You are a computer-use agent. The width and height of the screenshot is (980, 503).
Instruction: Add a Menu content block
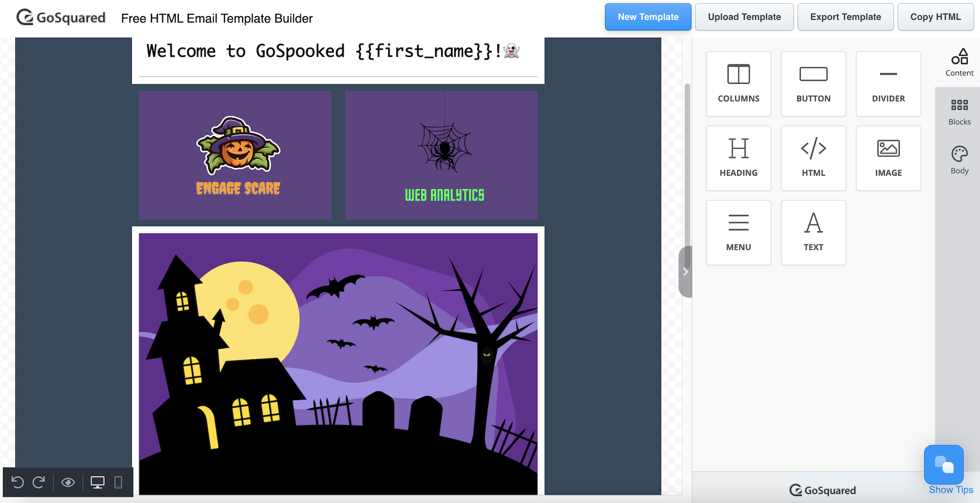click(738, 233)
